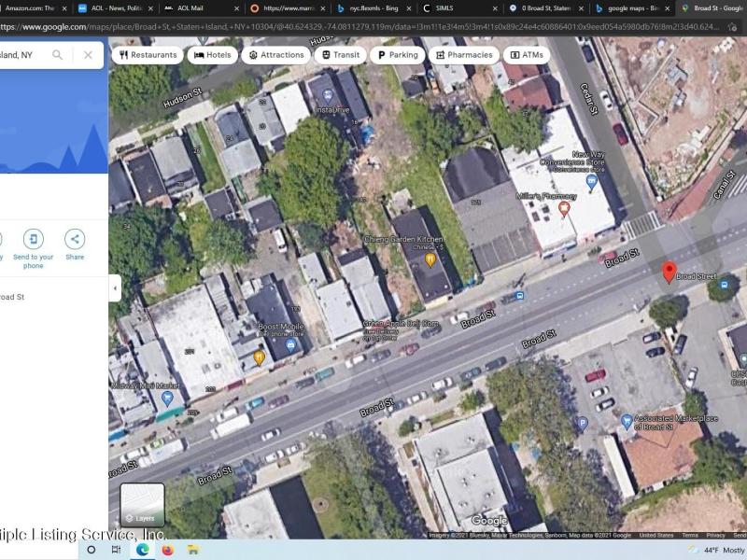The image size is (747, 560).
Task: Collapse the Maps side panel arrow
Action: tap(115, 288)
